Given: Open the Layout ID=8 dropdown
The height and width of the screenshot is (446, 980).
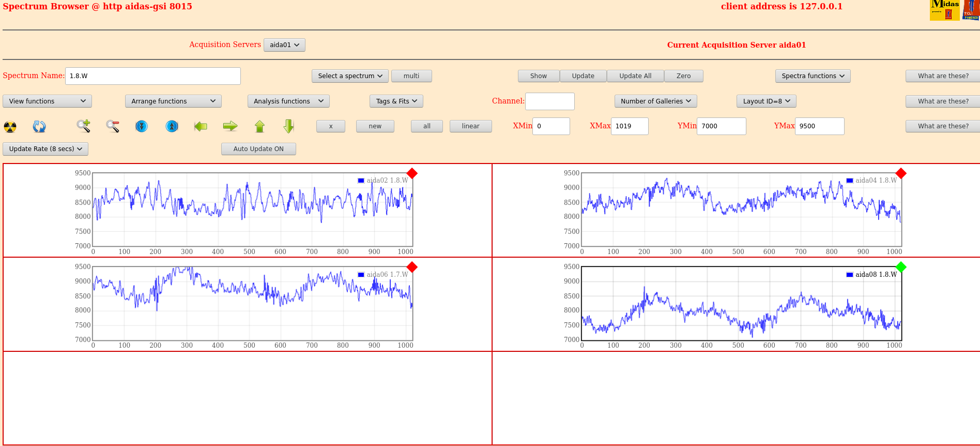Looking at the screenshot, I should pyautogui.click(x=766, y=101).
